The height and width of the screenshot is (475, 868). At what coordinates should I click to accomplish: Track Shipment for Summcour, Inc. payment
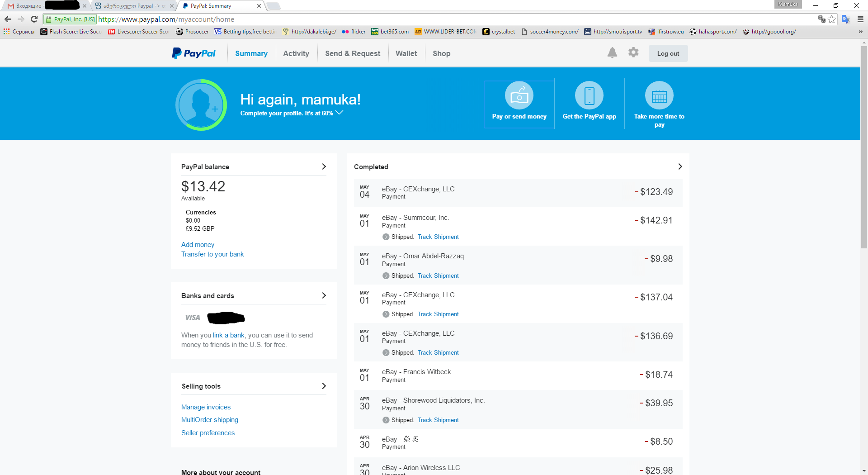point(438,237)
